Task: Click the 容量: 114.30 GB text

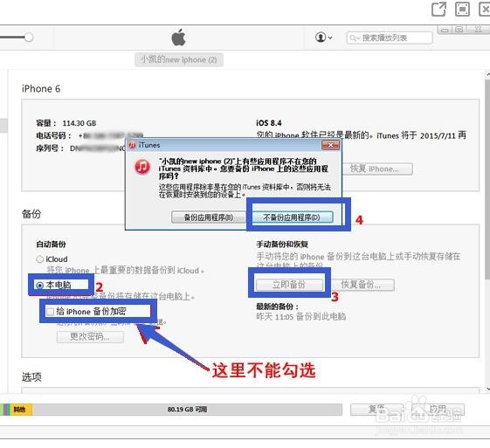Action: [x=66, y=123]
